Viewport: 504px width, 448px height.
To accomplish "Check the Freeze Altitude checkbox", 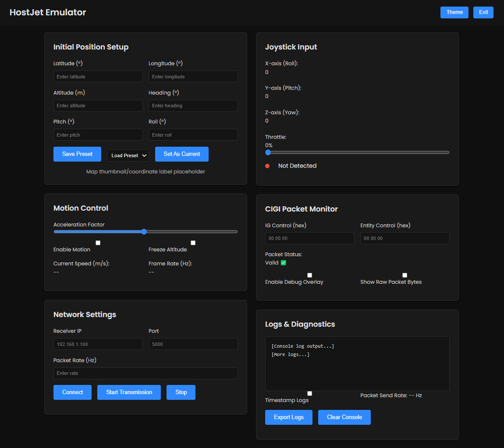I will tap(193, 243).
